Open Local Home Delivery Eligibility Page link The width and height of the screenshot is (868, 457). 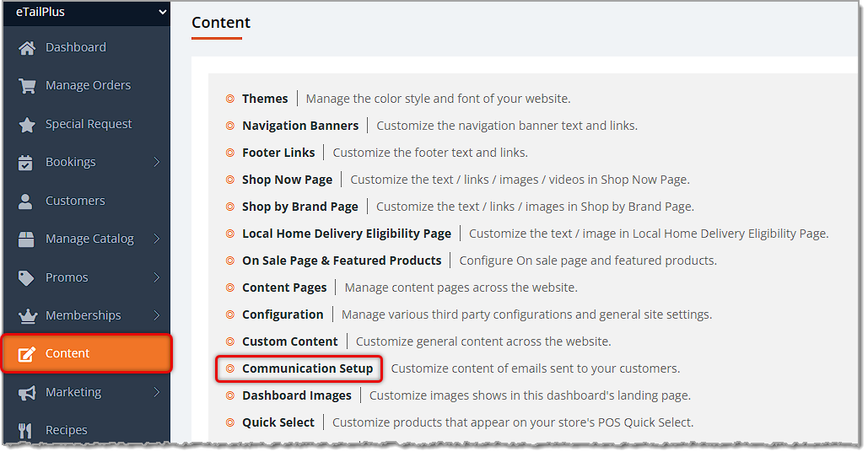[347, 234]
